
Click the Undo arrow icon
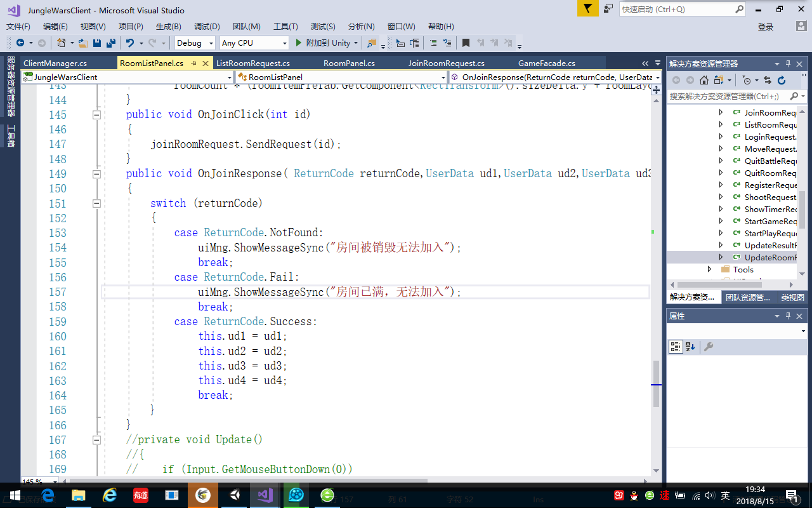click(x=129, y=43)
